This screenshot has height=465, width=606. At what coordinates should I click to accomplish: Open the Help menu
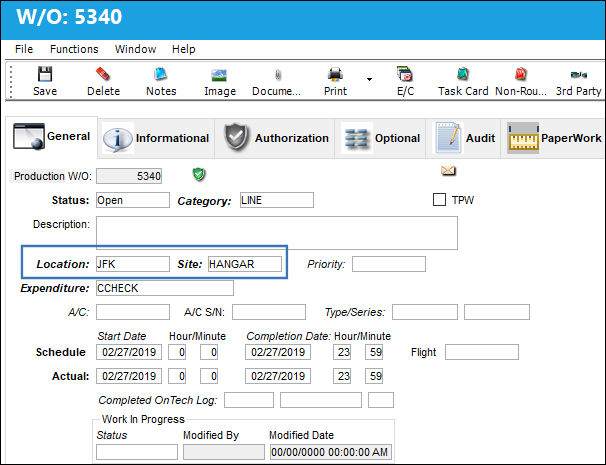[x=184, y=49]
